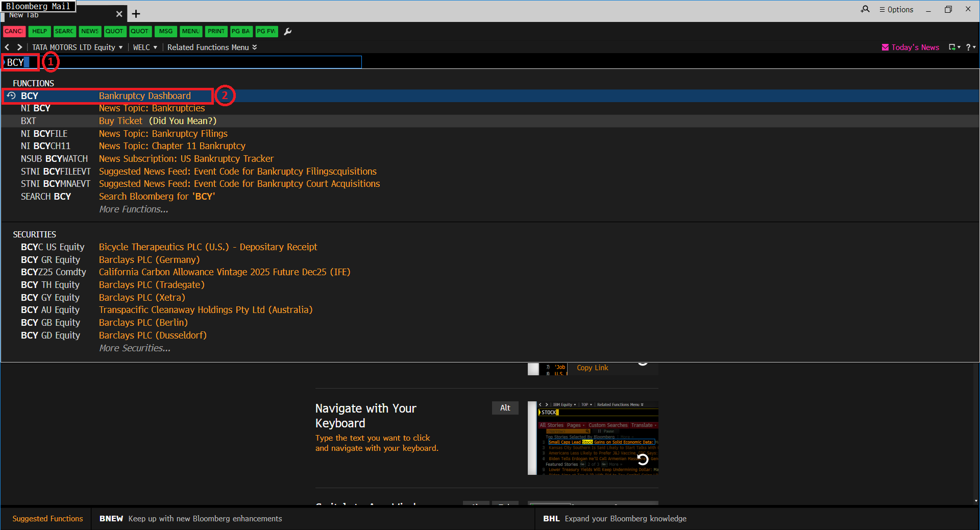Select NI BCY News Topic: Bankruptcies
The width and height of the screenshot is (980, 530).
(490, 108)
